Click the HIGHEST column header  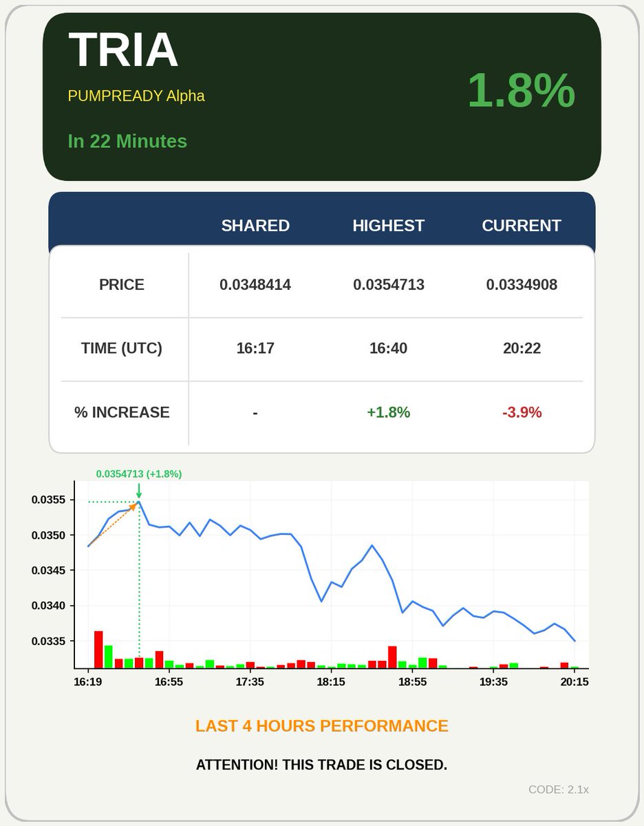click(x=389, y=226)
